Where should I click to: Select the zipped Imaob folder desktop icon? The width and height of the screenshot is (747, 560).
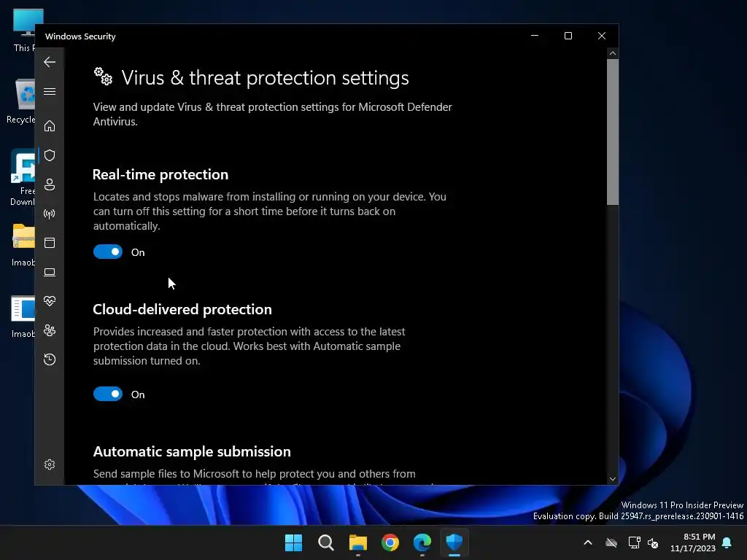coord(23,245)
